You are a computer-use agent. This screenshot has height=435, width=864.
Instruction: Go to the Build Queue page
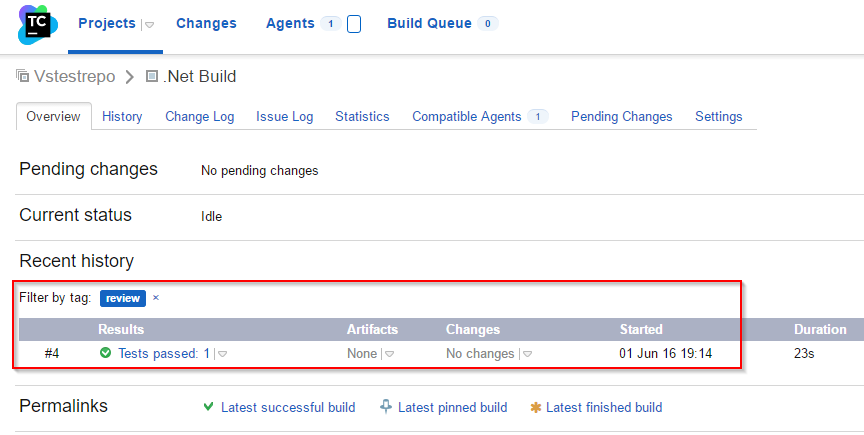tap(429, 23)
